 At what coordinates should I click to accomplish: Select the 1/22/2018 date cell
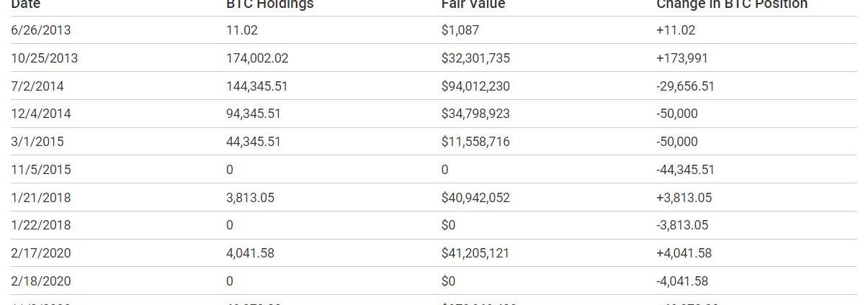point(41,225)
